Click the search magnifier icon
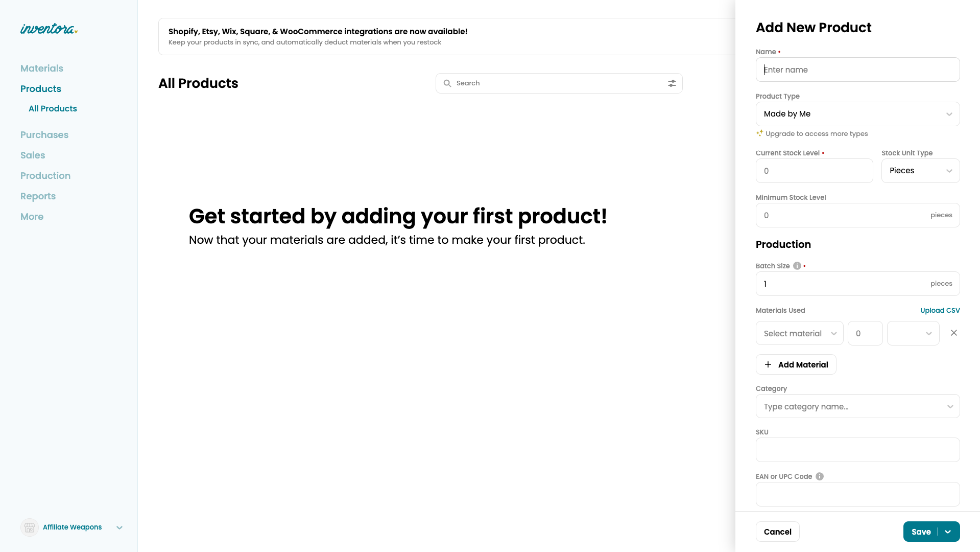 (x=447, y=83)
